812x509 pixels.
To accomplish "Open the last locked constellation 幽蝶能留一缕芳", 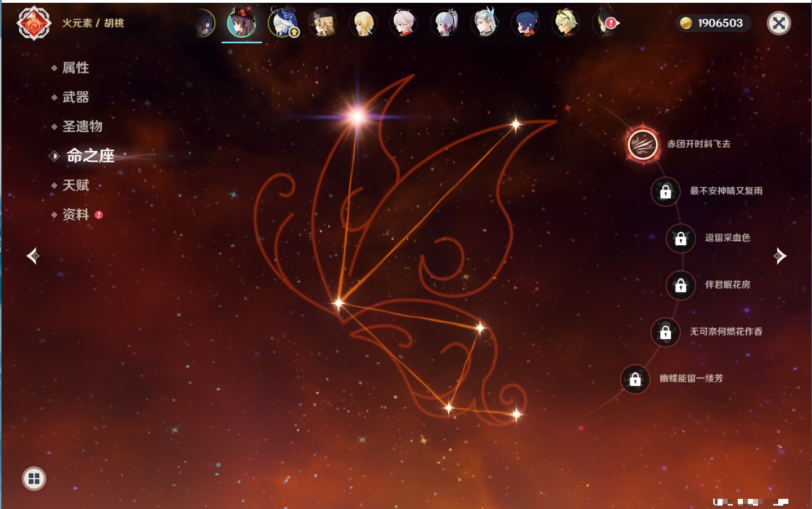I will (x=635, y=379).
